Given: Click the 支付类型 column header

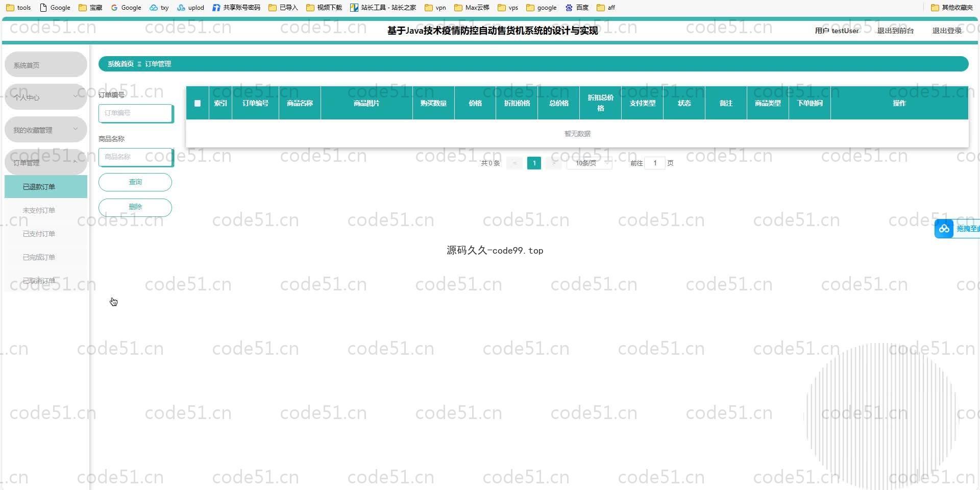Looking at the screenshot, I should click(642, 103).
